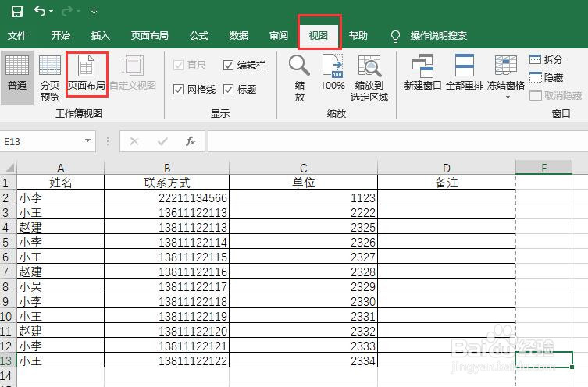The width and height of the screenshot is (588, 387).
Task: Click the 单位 header cell
Action: [303, 183]
